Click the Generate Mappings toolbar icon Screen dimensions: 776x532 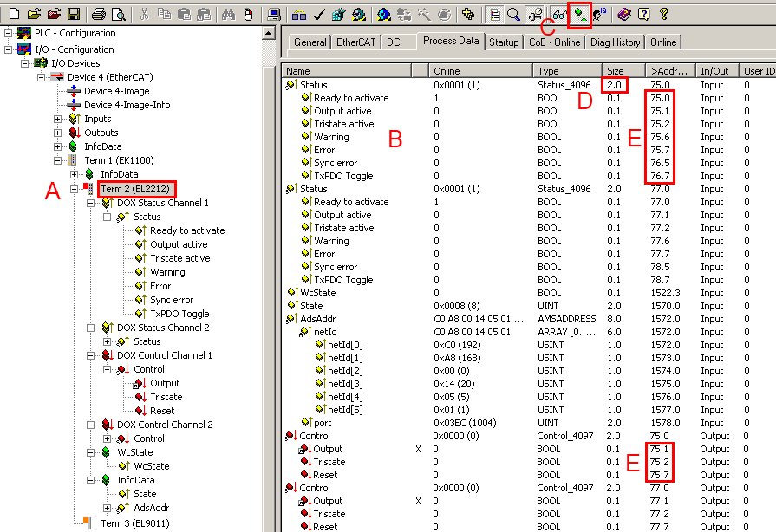point(298,15)
